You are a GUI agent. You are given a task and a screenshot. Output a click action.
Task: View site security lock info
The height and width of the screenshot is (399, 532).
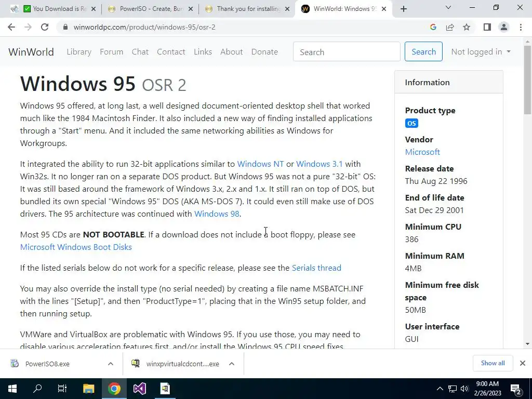65,27
